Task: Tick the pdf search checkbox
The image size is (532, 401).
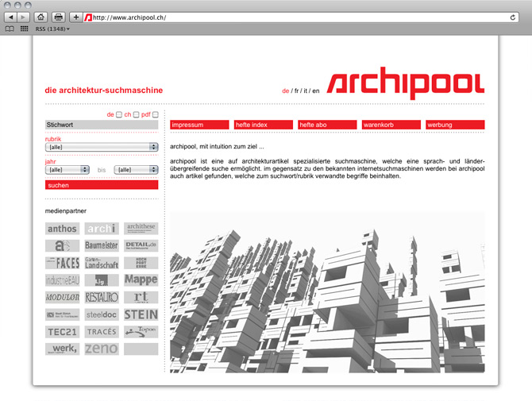Action: (156, 114)
